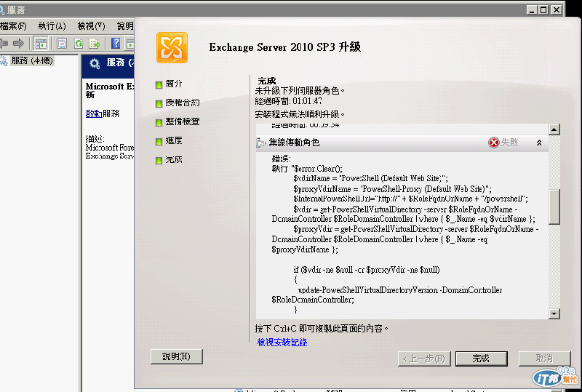
Task: Click the scrollbar down arrow in results
Action: click(x=554, y=313)
